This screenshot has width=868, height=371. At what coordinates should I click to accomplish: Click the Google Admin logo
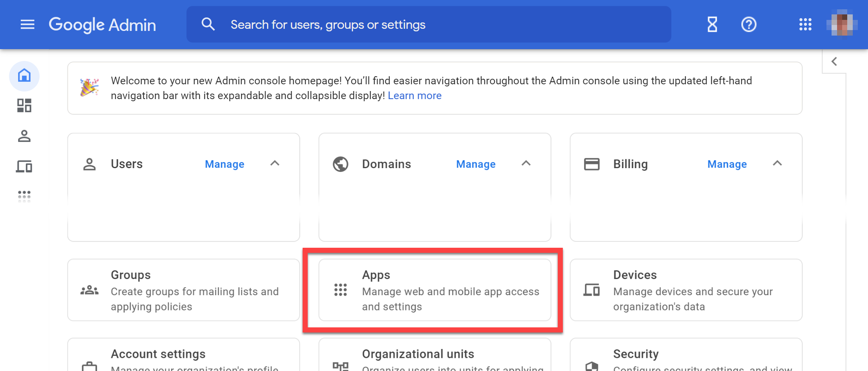[102, 25]
